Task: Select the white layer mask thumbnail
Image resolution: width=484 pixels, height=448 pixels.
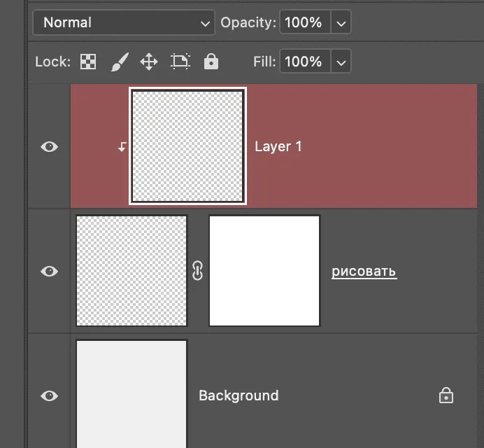Action: click(264, 271)
